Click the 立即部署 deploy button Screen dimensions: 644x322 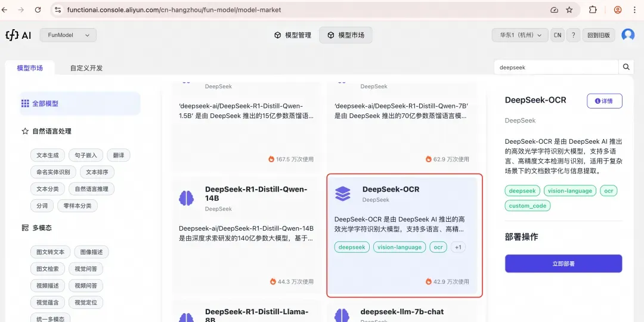[x=563, y=264]
